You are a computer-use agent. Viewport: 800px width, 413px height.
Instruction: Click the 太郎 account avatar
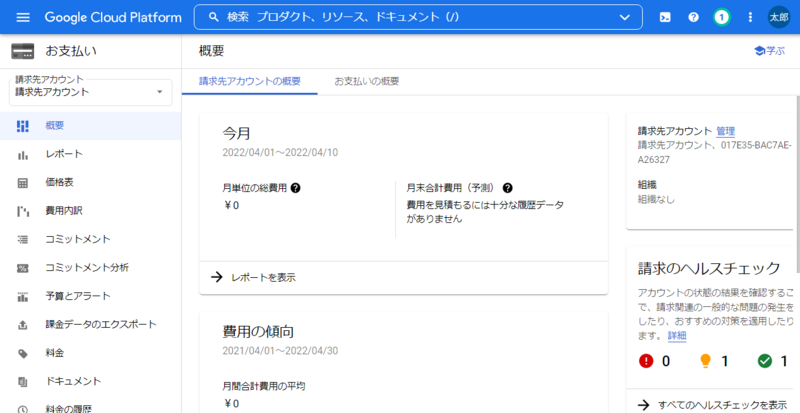[x=779, y=18]
